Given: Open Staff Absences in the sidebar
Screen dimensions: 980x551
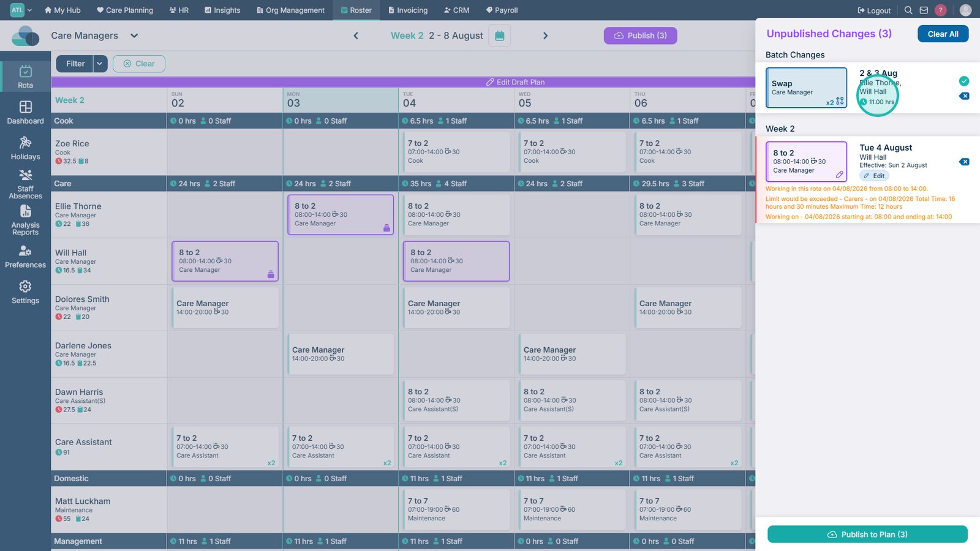Looking at the screenshot, I should [25, 184].
